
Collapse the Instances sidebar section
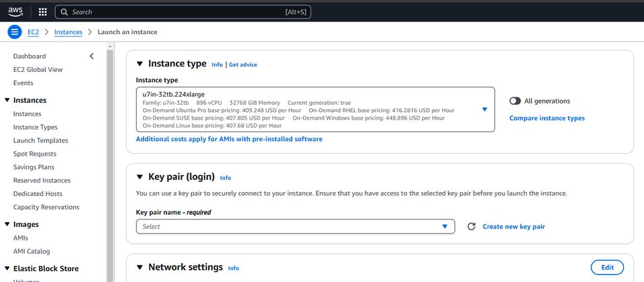click(7, 100)
